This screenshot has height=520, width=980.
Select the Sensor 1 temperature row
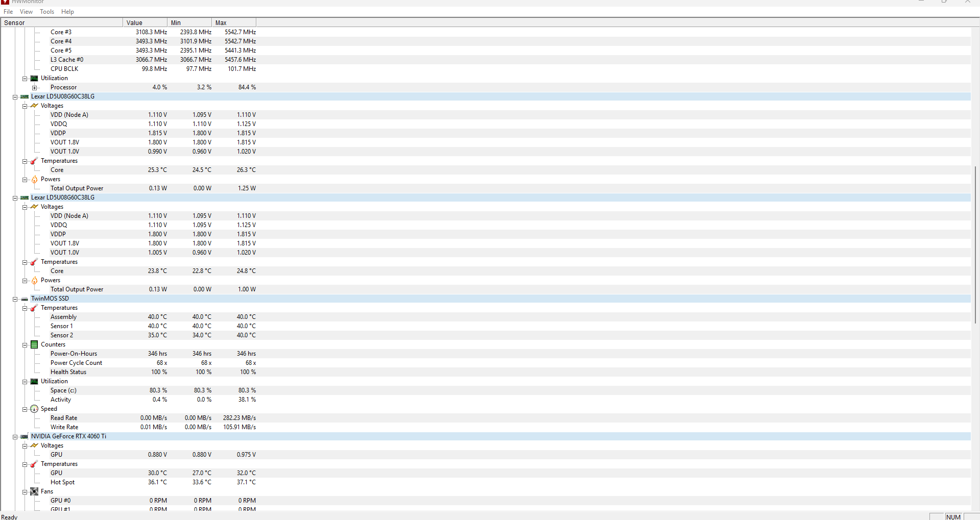point(486,326)
